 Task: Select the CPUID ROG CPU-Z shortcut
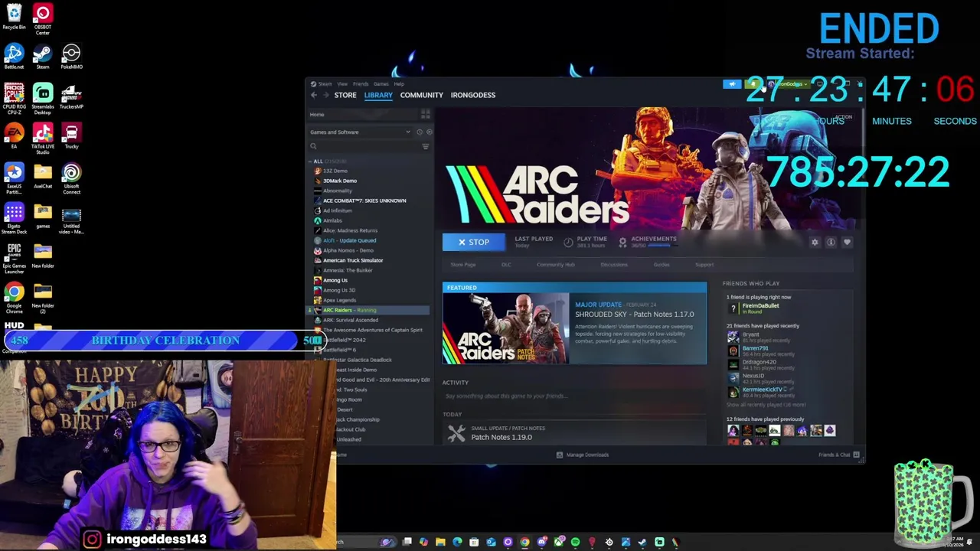[14, 98]
